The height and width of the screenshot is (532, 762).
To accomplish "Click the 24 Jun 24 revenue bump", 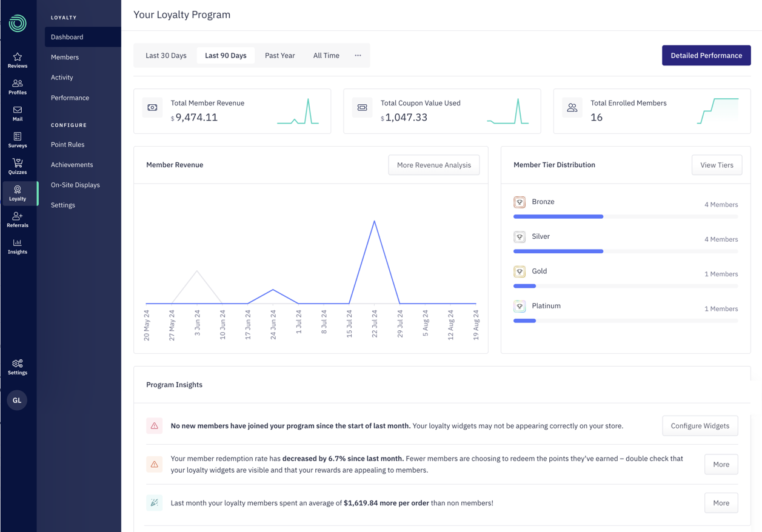I will [273, 290].
